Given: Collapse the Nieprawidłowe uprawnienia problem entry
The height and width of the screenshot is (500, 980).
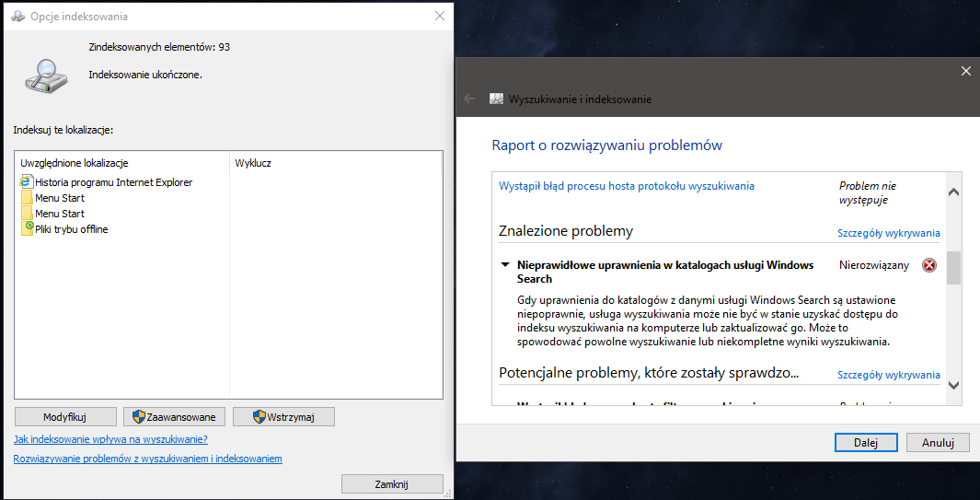Looking at the screenshot, I should (x=505, y=264).
